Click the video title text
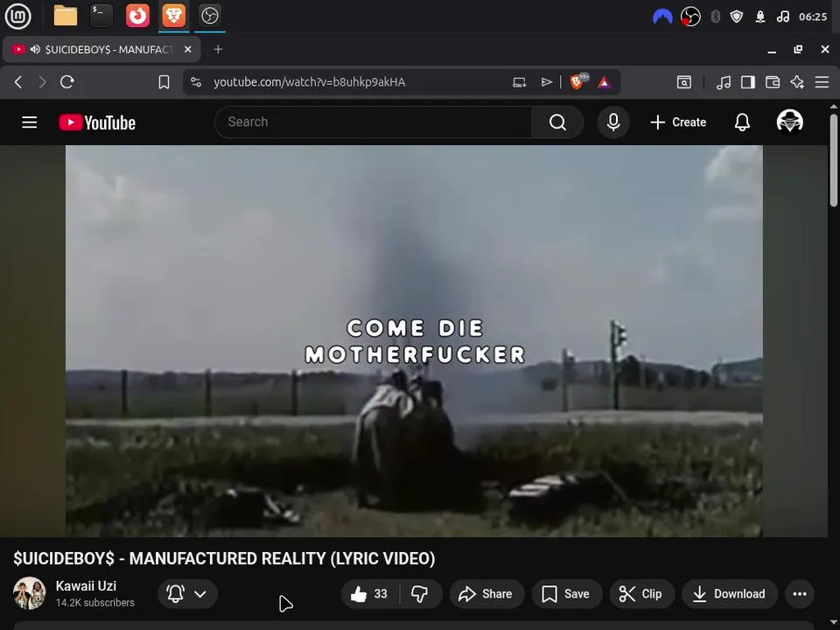 coord(224,558)
